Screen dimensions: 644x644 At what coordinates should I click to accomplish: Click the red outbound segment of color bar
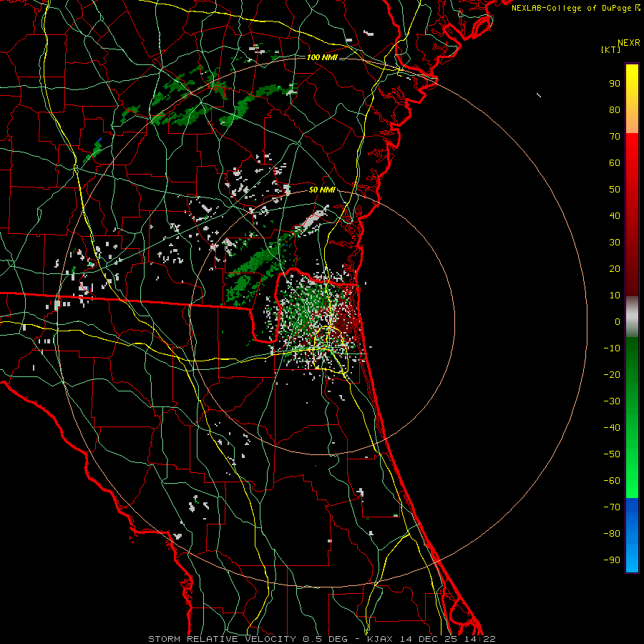click(x=632, y=215)
